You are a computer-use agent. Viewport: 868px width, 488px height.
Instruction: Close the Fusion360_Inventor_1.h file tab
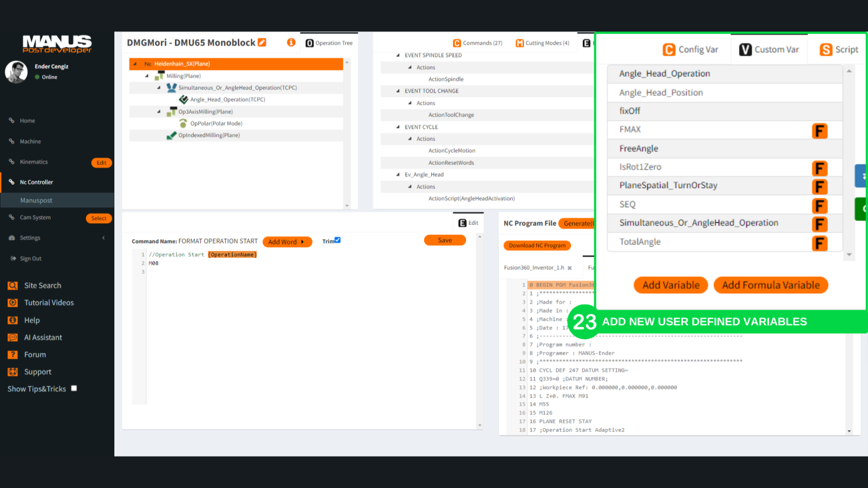click(x=569, y=268)
